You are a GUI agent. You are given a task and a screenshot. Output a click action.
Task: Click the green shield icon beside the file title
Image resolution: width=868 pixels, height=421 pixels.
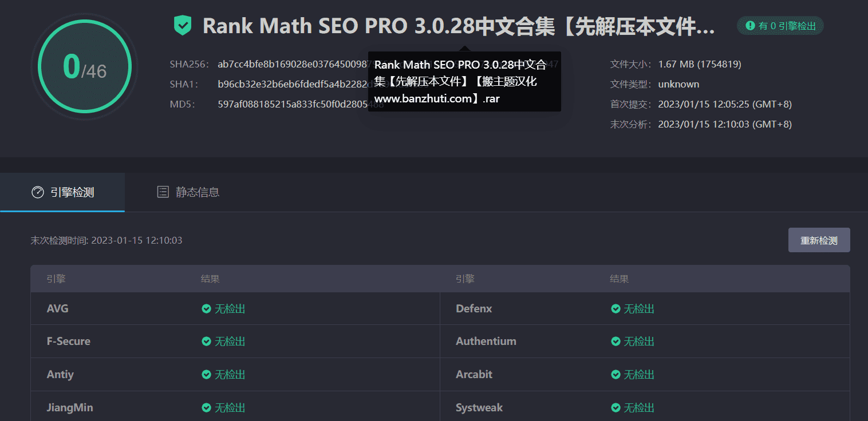[x=183, y=26]
